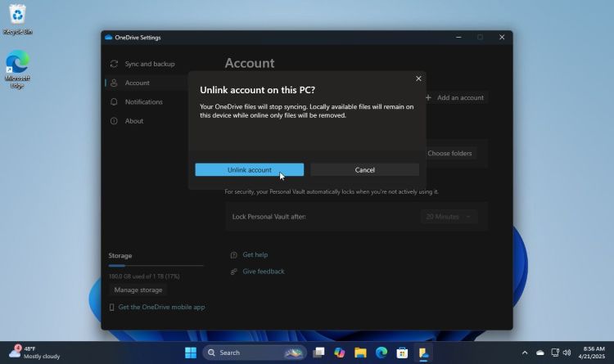Click the Microsoft Edge desktop shortcut
The image size is (614, 364).
[x=17, y=65]
